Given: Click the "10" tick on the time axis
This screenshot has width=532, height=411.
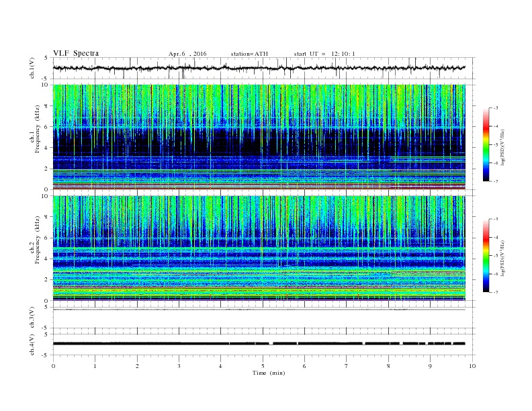Looking at the screenshot, I should pyautogui.click(x=472, y=366).
